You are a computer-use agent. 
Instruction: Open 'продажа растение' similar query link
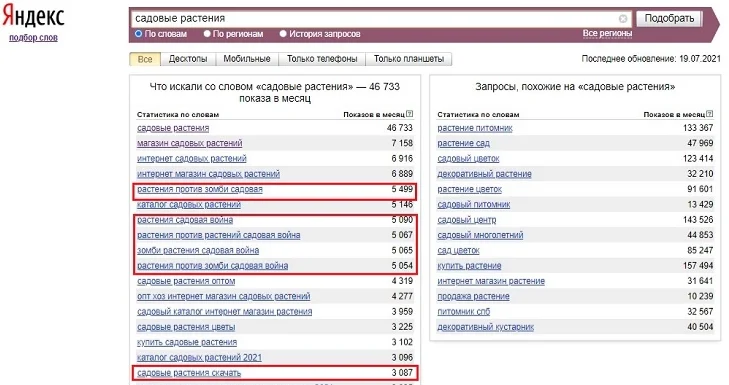pyautogui.click(x=473, y=297)
